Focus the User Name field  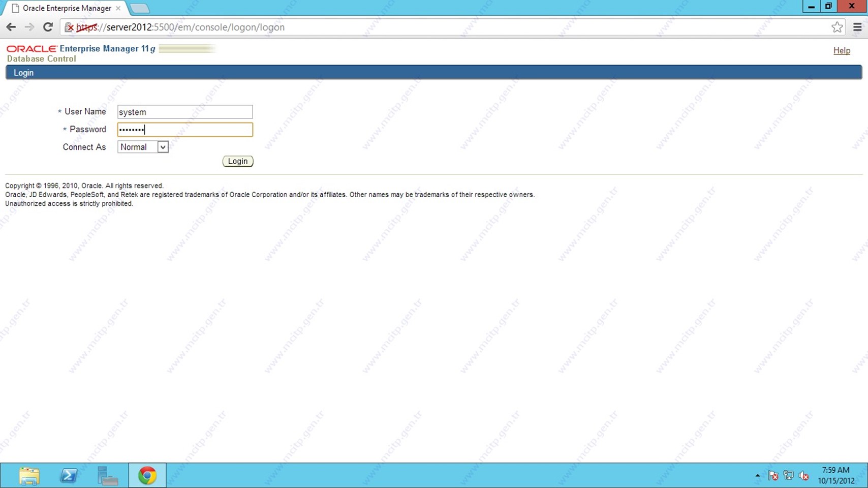click(185, 112)
